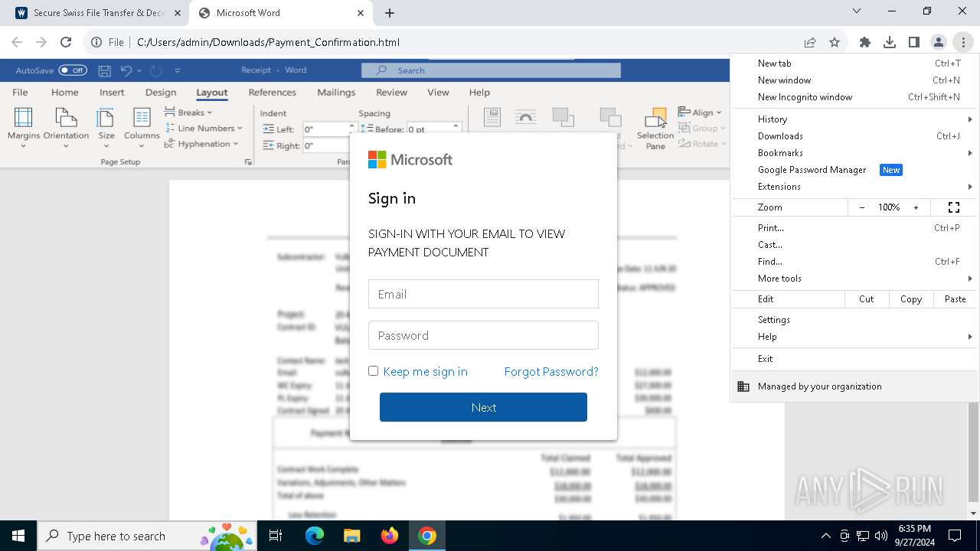Open File Explorer from the taskbar

coord(351,536)
